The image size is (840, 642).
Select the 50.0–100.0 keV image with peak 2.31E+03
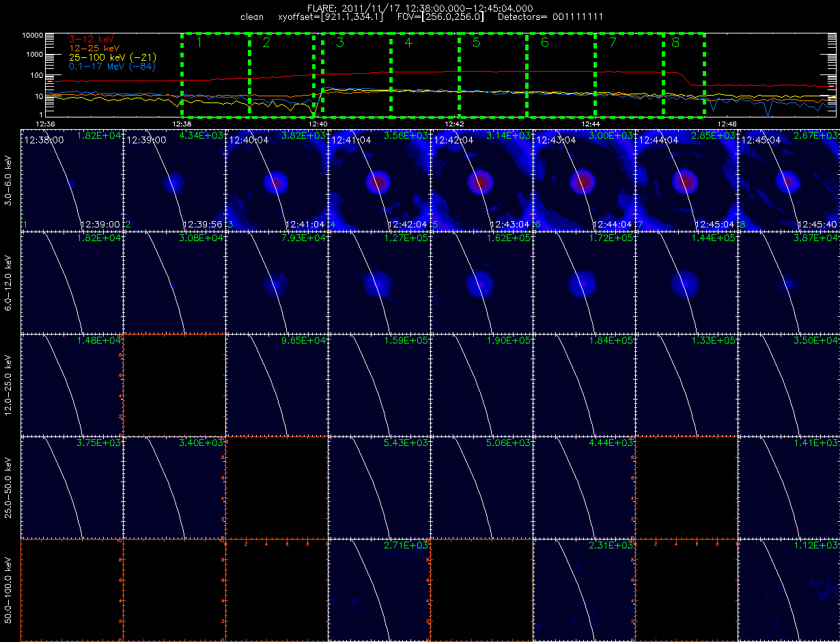tap(584, 589)
